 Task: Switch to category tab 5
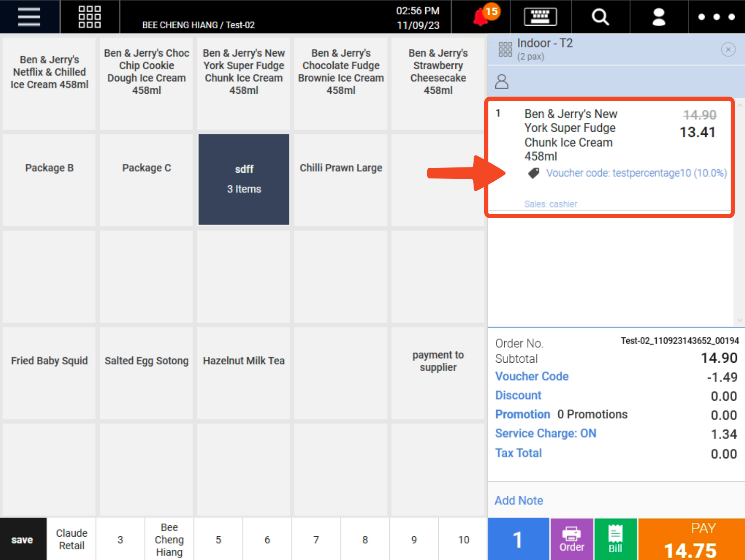(218, 539)
